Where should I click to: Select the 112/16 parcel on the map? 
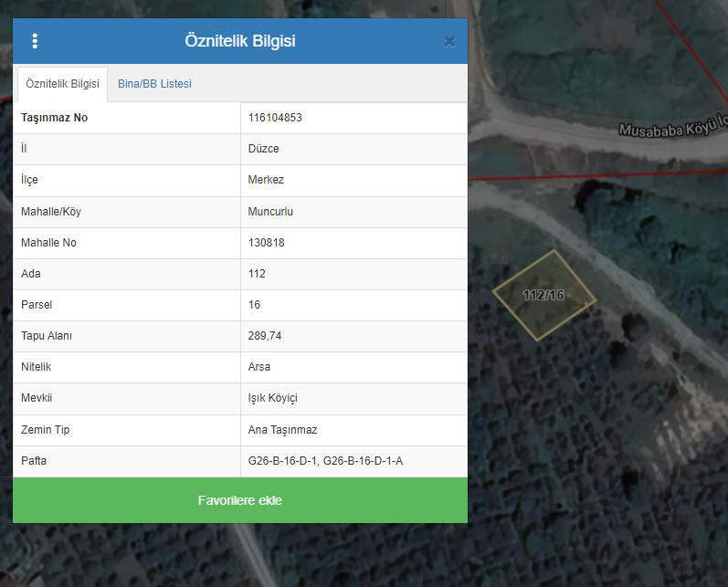[x=543, y=295]
